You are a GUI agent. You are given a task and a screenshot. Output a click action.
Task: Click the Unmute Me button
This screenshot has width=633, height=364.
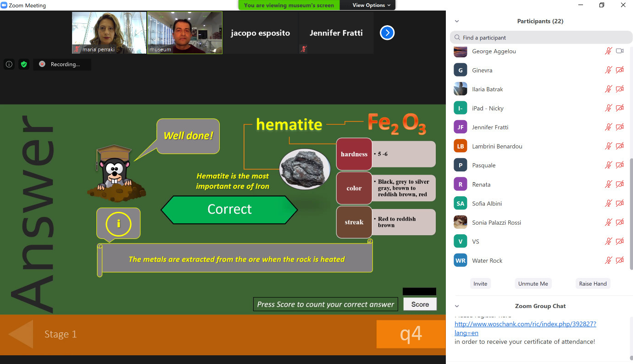533,284
